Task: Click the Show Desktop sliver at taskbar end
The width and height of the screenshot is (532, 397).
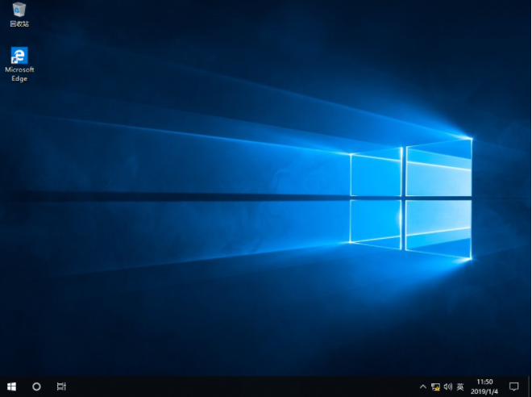Action: click(530, 387)
